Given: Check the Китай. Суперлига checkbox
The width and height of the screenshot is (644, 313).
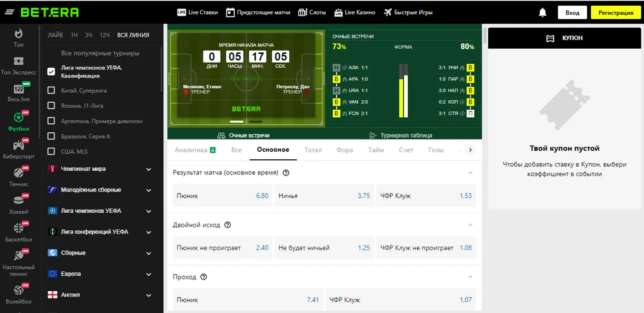Looking at the screenshot, I should [51, 90].
